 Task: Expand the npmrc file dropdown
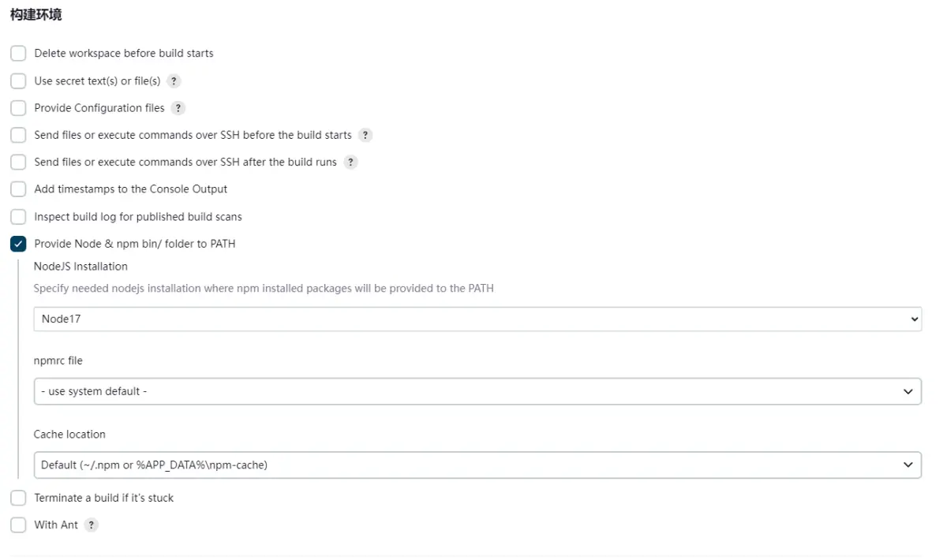(477, 391)
